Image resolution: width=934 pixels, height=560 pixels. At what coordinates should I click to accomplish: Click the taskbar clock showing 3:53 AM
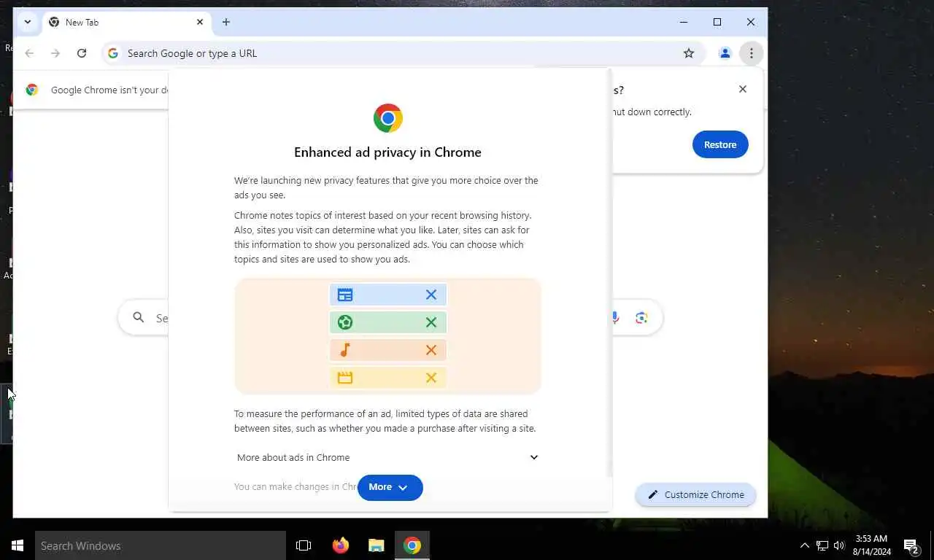click(x=871, y=545)
